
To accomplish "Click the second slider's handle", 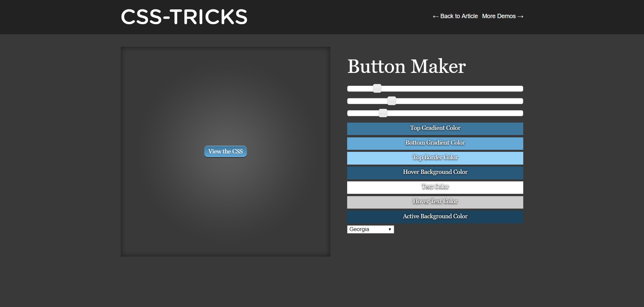I will (391, 101).
